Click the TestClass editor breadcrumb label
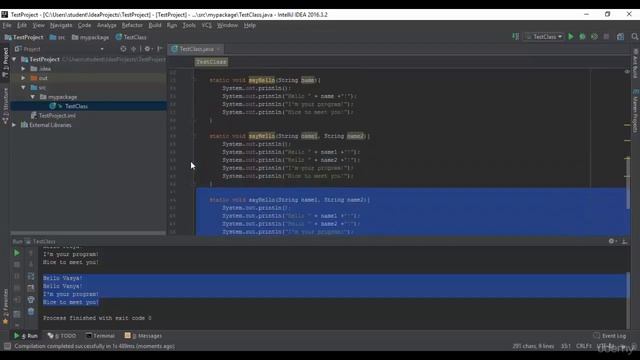Image resolution: width=640 pixels, height=360 pixels. pyautogui.click(x=211, y=62)
